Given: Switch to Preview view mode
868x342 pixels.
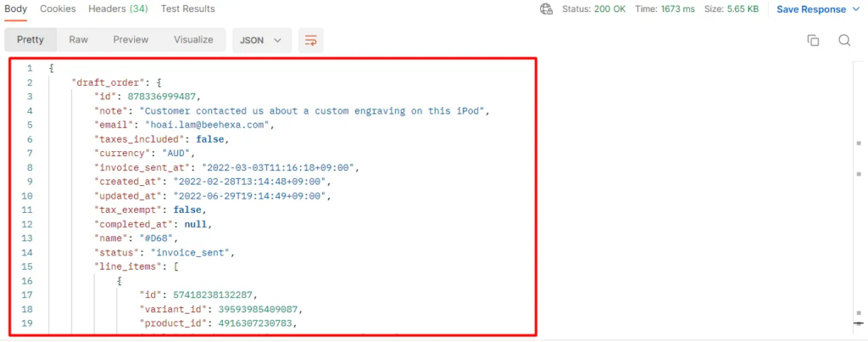Looking at the screenshot, I should [x=131, y=40].
